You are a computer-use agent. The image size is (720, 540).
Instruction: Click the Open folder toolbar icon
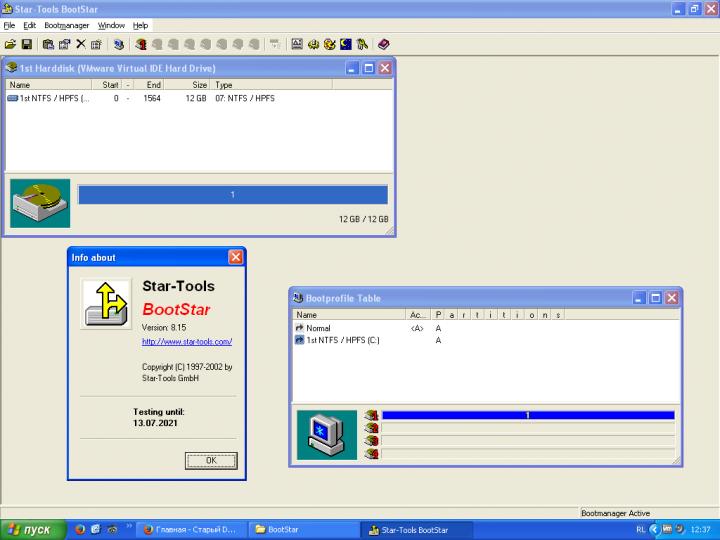click(10, 44)
